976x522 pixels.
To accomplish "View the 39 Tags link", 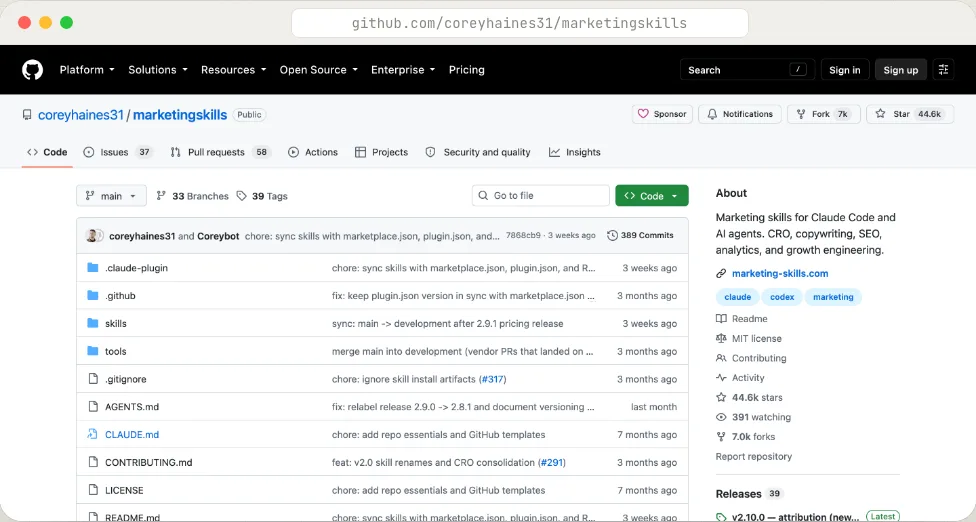I will click(x=262, y=196).
